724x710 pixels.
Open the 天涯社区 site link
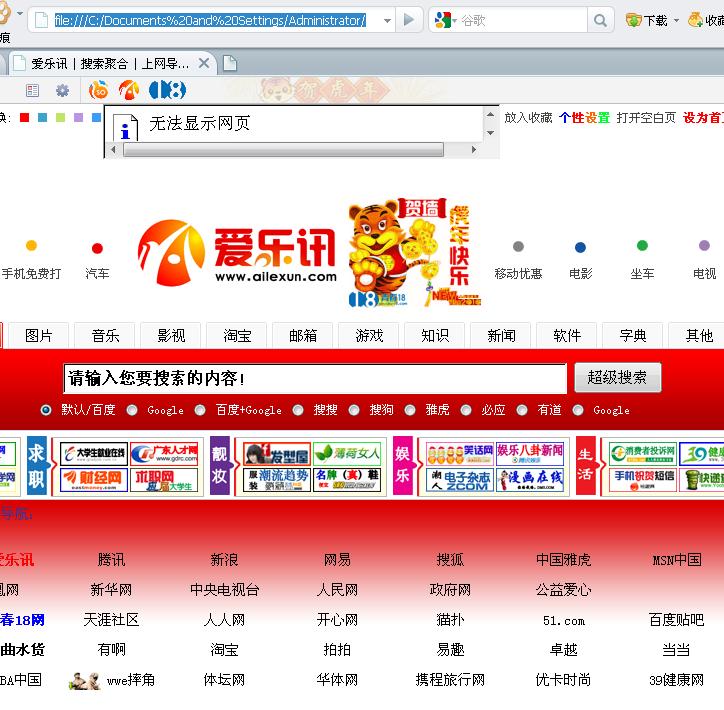pyautogui.click(x=111, y=620)
